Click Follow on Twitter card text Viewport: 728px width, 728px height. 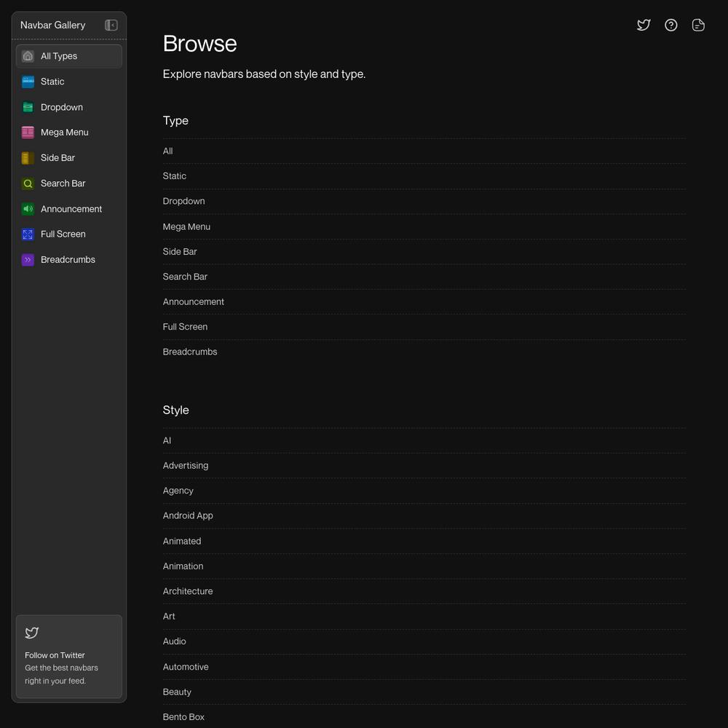[x=55, y=655]
